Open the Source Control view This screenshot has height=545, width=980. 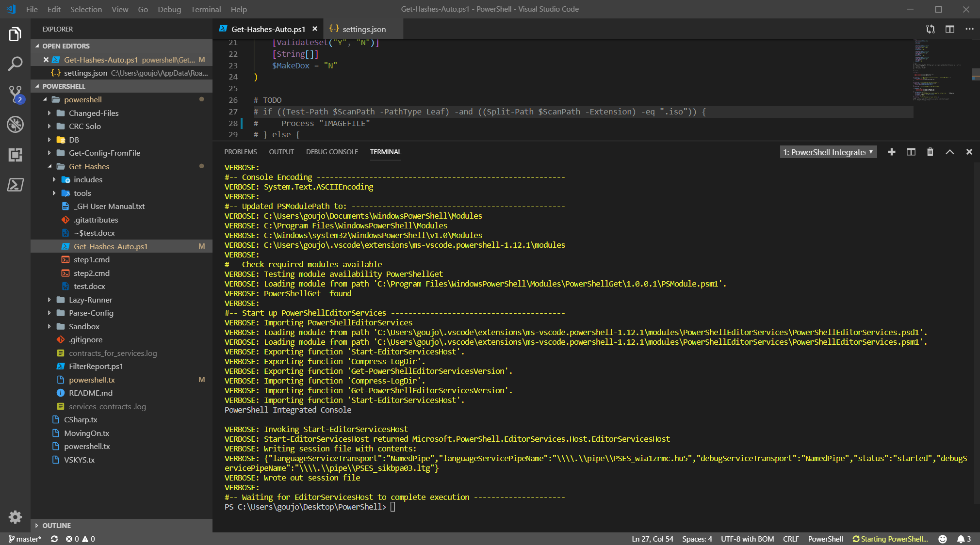(15, 94)
